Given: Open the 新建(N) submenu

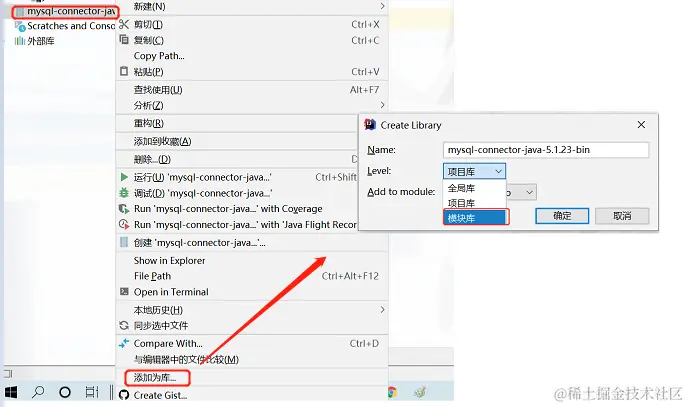Looking at the screenshot, I should (x=252, y=7).
